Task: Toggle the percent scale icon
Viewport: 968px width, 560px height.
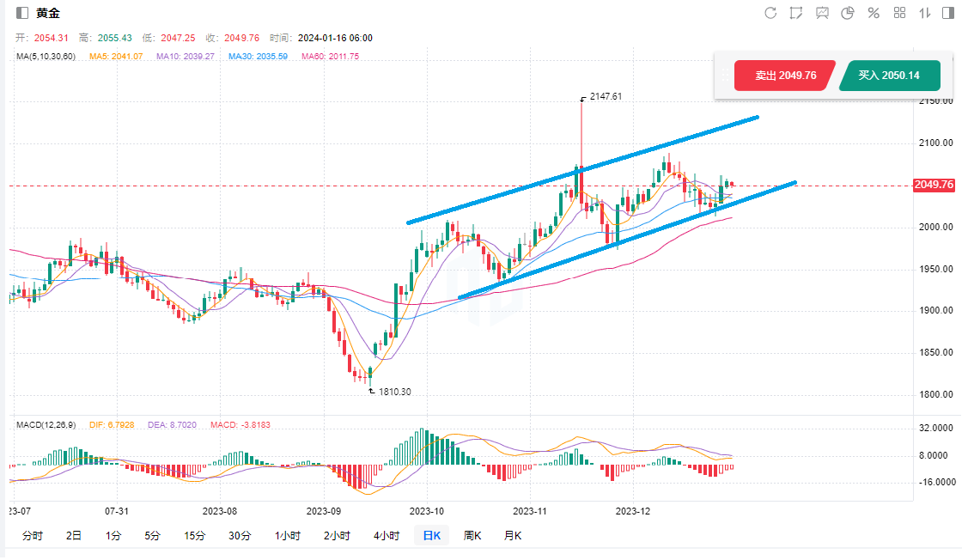Action: click(874, 13)
